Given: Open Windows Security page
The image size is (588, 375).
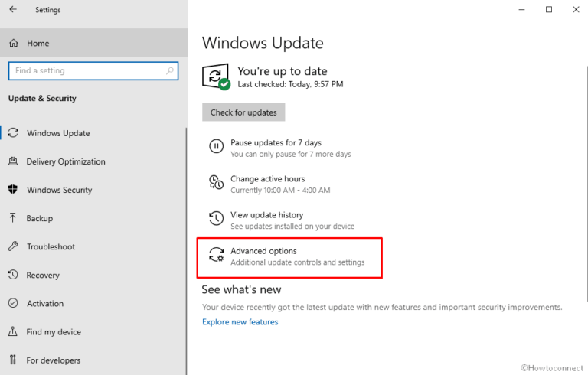Looking at the screenshot, I should (x=93, y=190).
